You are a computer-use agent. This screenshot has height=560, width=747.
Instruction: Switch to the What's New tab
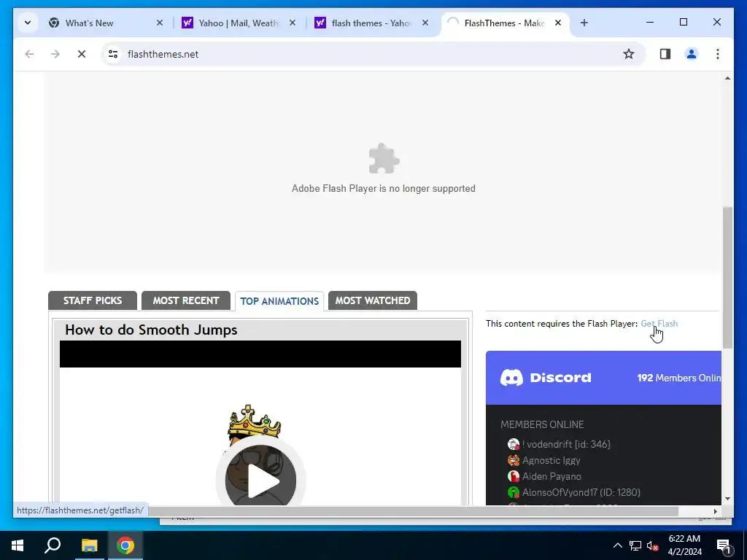tap(106, 23)
